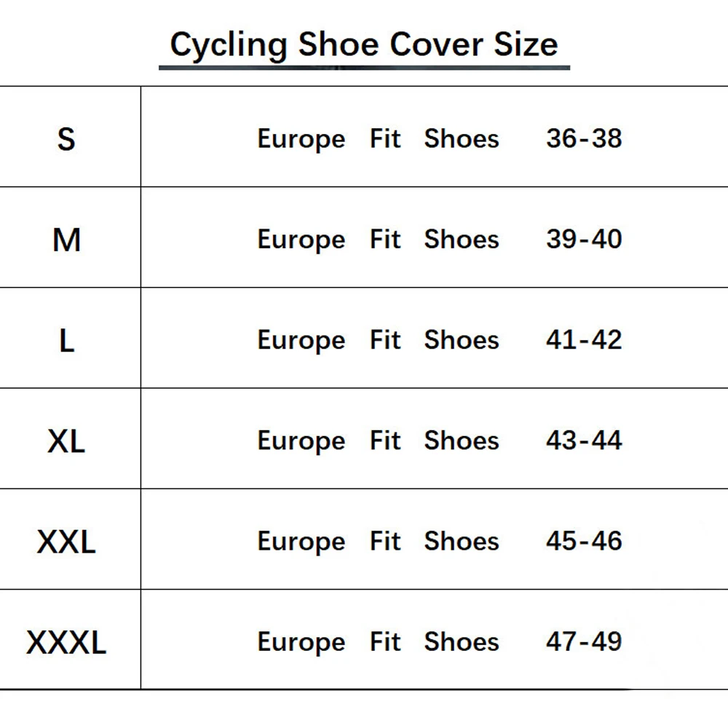Select the XXXL size label
The image size is (728, 728).
point(66,642)
